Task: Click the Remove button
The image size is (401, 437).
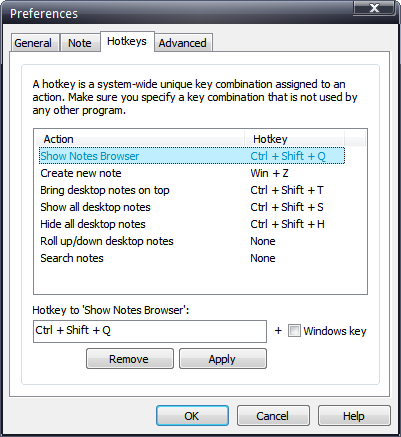Action: click(130, 359)
